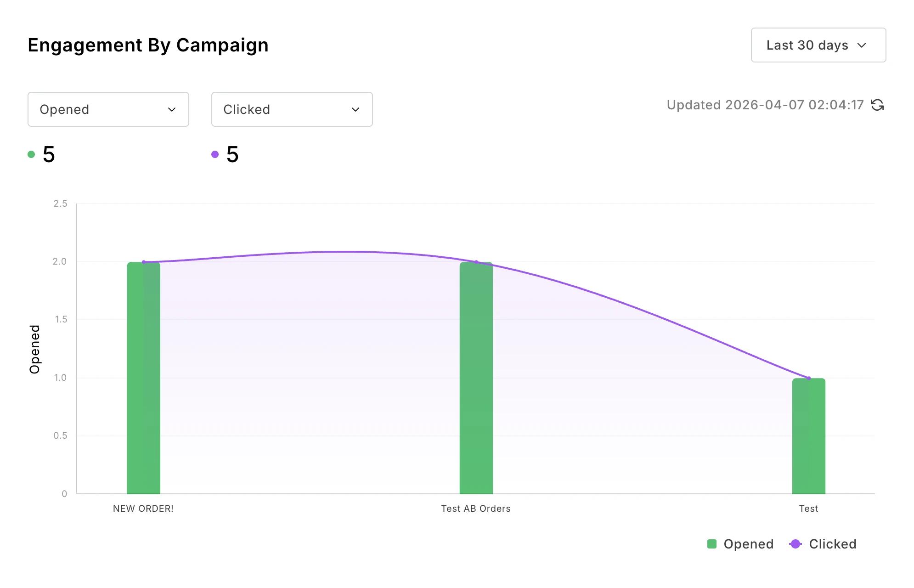Select the Engagement By Campaign heading

pos(148,45)
